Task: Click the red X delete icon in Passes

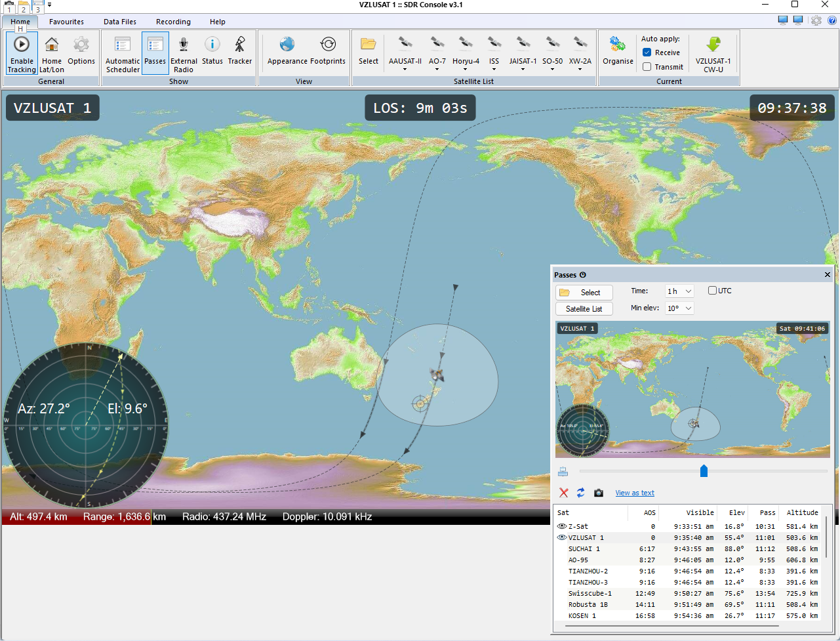Action: 563,493
